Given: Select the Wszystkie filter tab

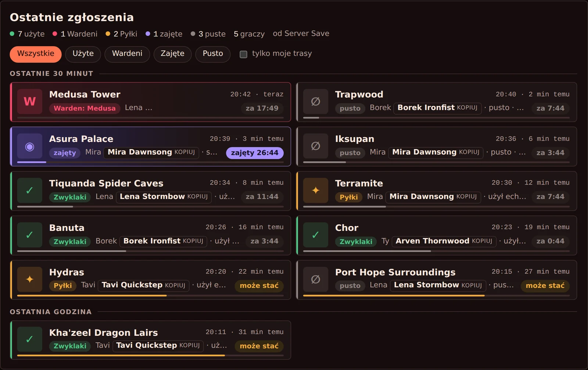Looking at the screenshot, I should point(36,54).
